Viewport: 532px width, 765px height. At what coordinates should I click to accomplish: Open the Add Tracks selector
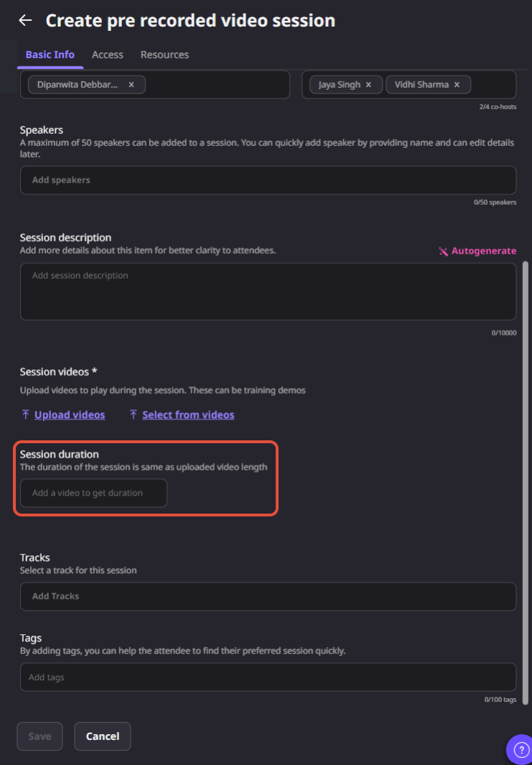(268, 596)
